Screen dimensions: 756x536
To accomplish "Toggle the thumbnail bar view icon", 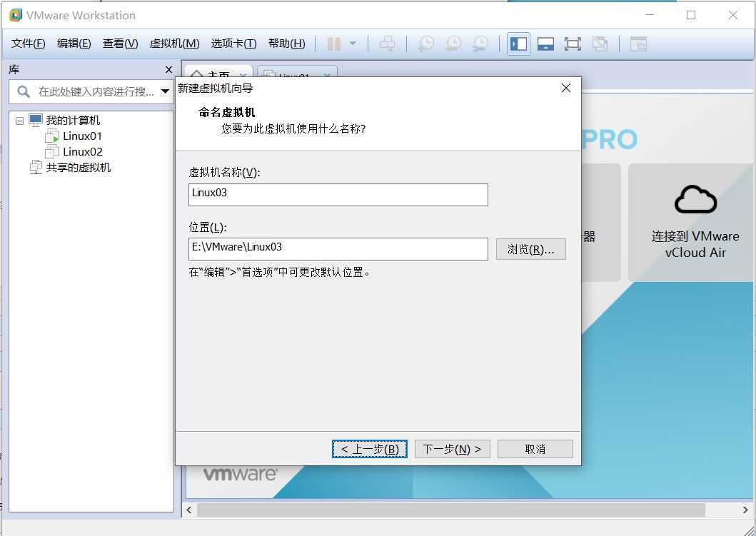I will coord(546,44).
